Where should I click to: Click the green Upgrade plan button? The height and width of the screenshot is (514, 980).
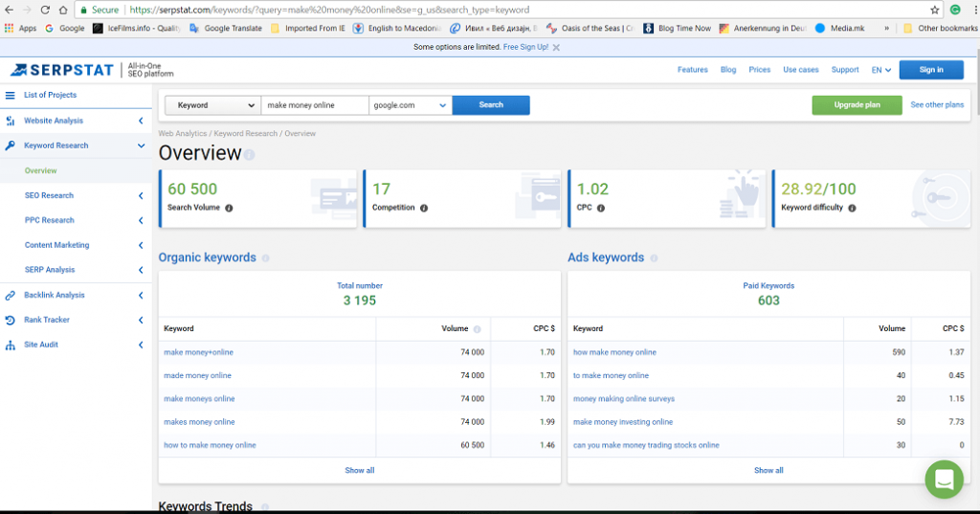click(x=857, y=105)
